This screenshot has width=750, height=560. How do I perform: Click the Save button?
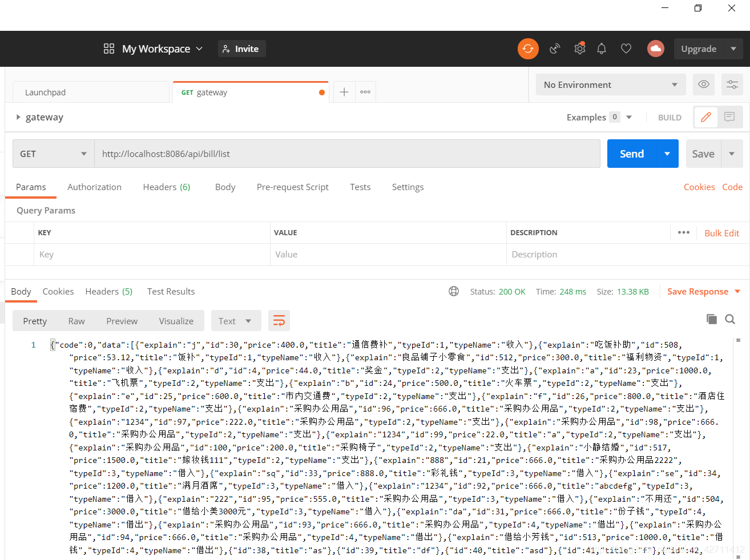pos(703,154)
